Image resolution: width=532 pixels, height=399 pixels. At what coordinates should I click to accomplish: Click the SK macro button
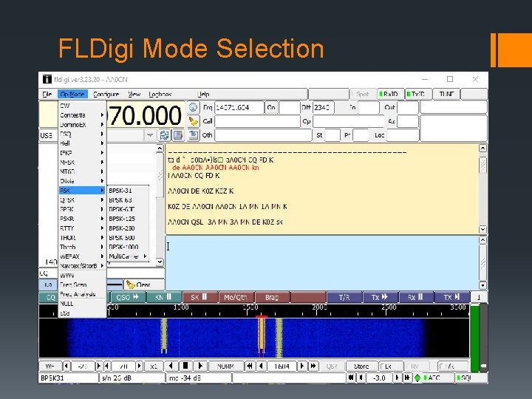pyautogui.click(x=199, y=297)
